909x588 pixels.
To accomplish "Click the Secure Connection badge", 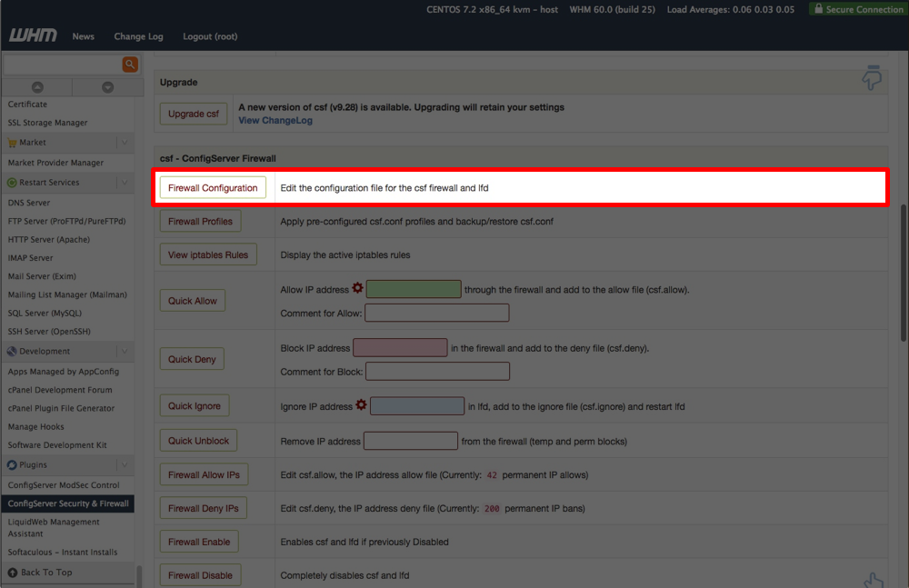I will coord(855,8).
